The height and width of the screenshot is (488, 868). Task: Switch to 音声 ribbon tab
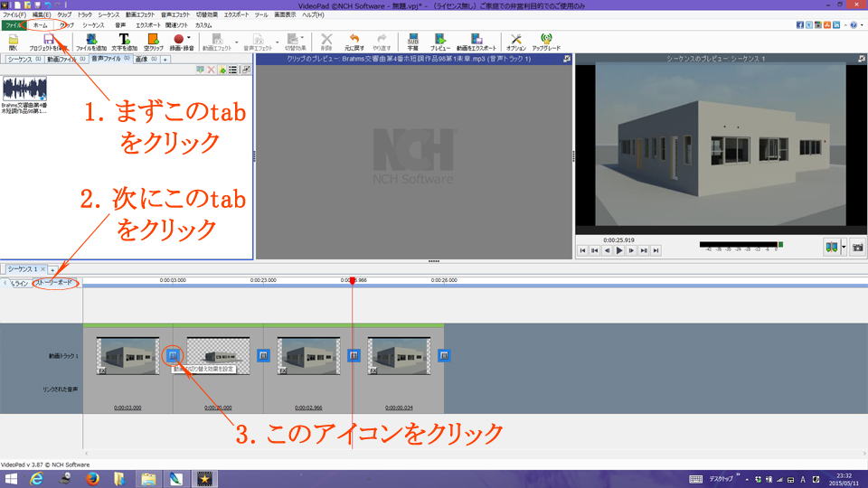pos(120,25)
